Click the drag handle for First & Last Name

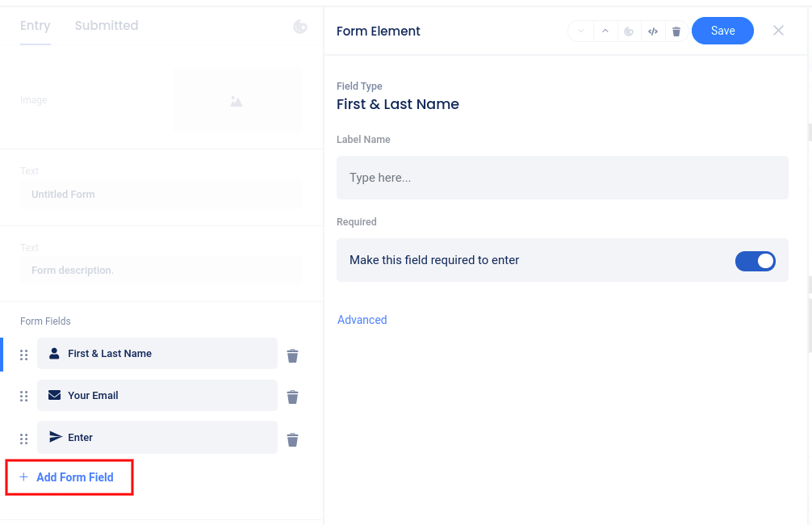[24, 355]
